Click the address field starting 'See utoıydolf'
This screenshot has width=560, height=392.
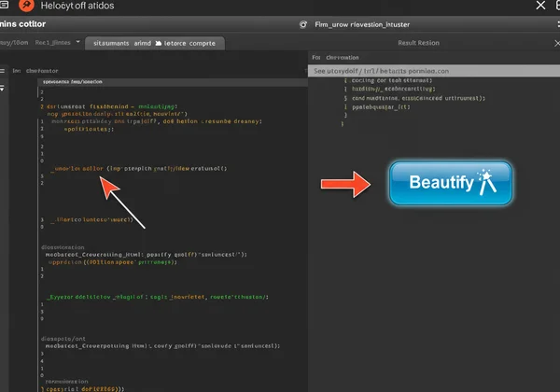[434, 71]
